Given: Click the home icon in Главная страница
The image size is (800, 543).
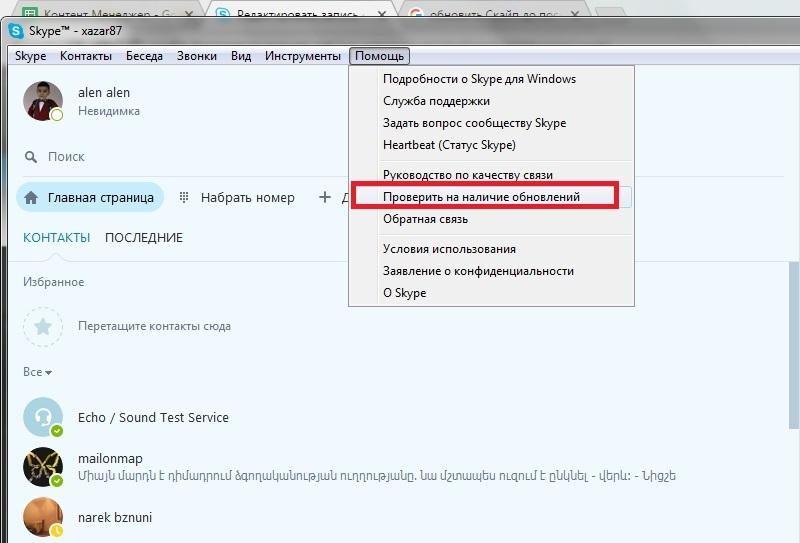Looking at the screenshot, I should click(x=31, y=198).
